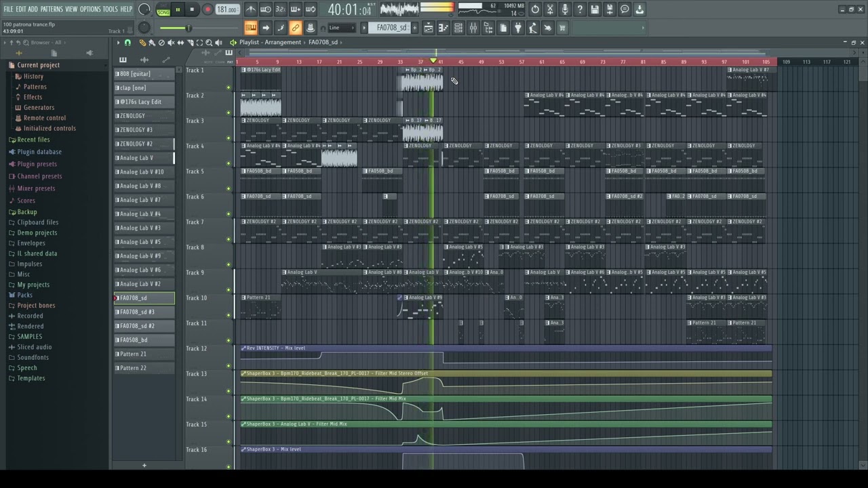Toggle Pat/Song mode button
Screen dimensions: 868x488
pos(163,9)
